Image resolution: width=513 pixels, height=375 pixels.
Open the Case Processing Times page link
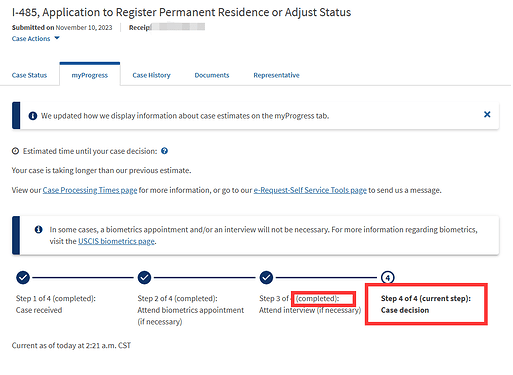[x=90, y=190]
